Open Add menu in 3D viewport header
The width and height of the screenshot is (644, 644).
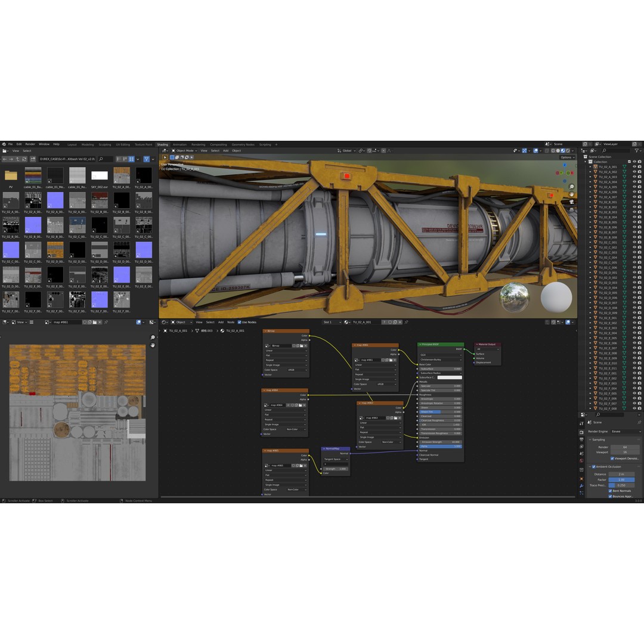click(225, 151)
